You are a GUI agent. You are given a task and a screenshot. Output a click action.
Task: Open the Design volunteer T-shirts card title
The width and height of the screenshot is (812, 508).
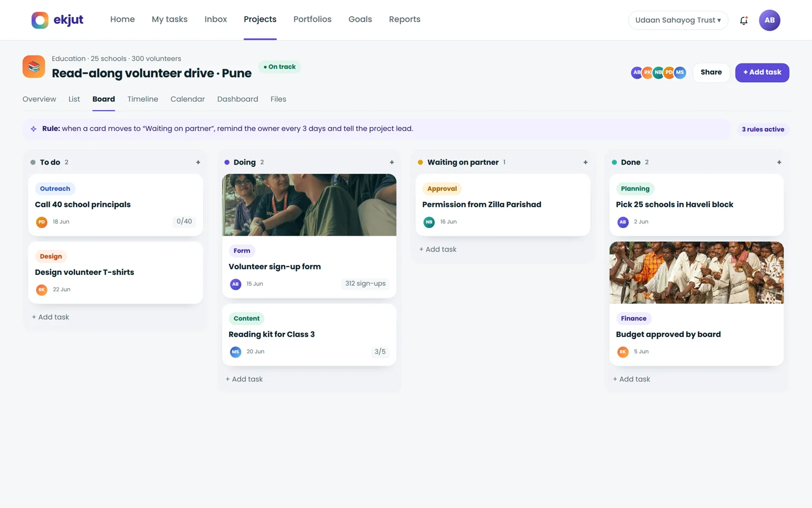[x=85, y=272]
